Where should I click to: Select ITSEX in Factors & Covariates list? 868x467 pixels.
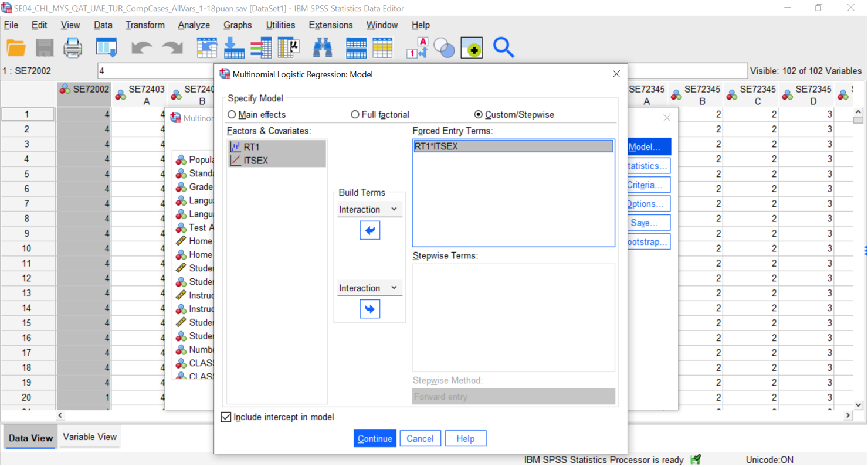click(277, 161)
